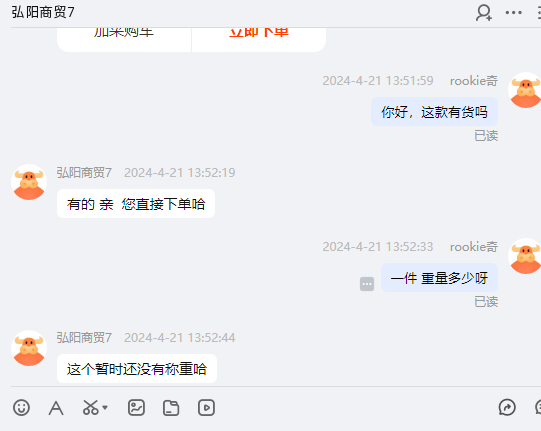Click the "你好，这款有货吗" message bubble
541x431 pixels.
434,112
